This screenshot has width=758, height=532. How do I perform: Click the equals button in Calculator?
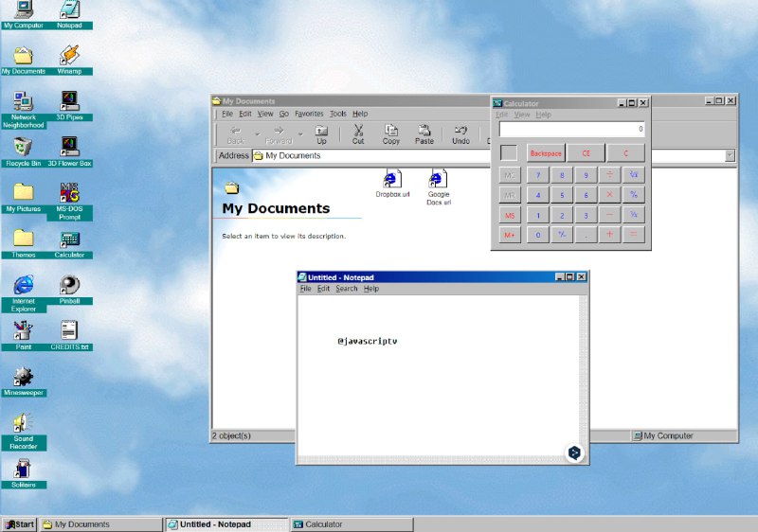[633, 235]
